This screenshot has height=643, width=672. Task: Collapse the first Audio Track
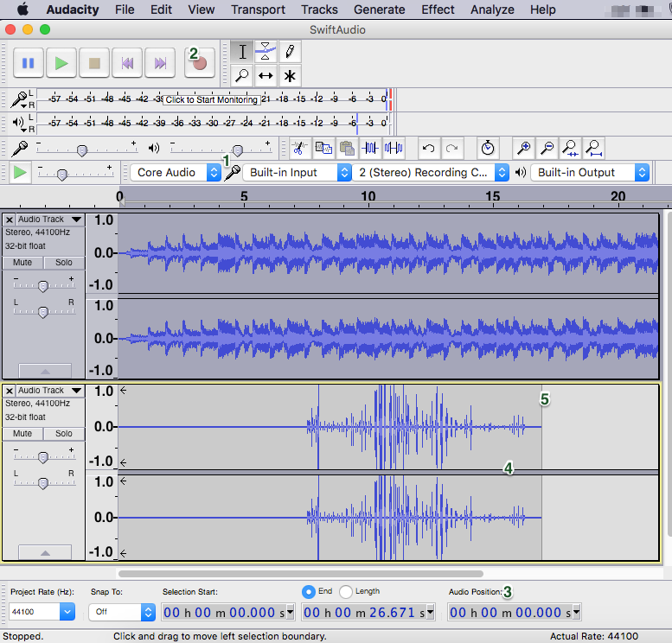click(45, 371)
